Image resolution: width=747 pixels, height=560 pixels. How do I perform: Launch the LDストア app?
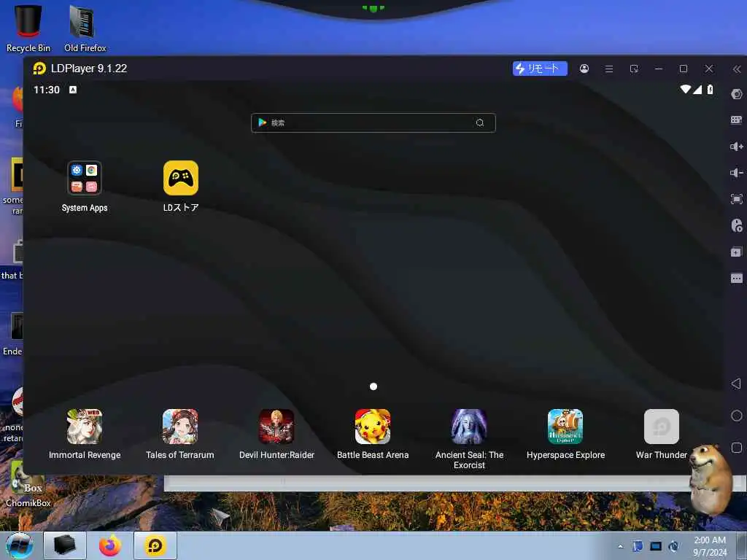click(x=181, y=178)
